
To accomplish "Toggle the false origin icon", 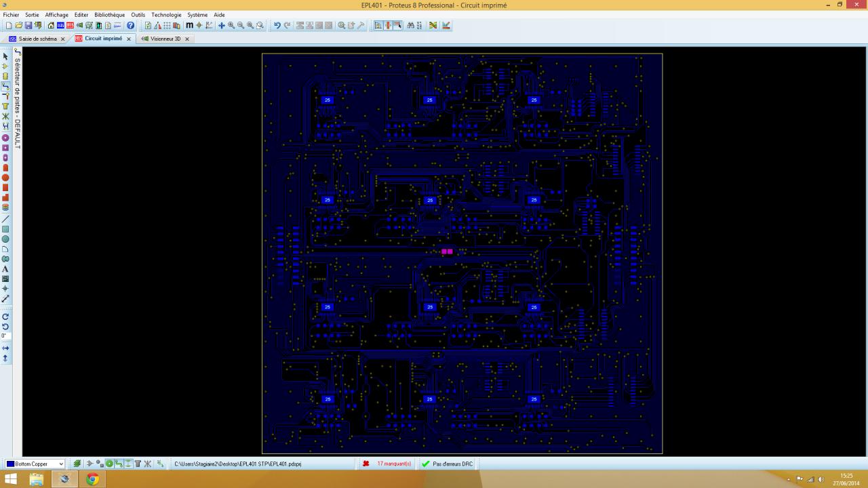I will point(198,26).
